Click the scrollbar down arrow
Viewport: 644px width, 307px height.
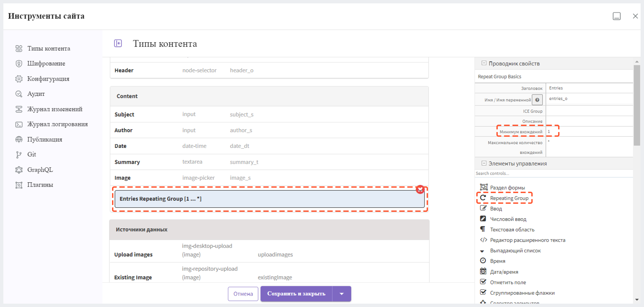pyautogui.click(x=636, y=299)
